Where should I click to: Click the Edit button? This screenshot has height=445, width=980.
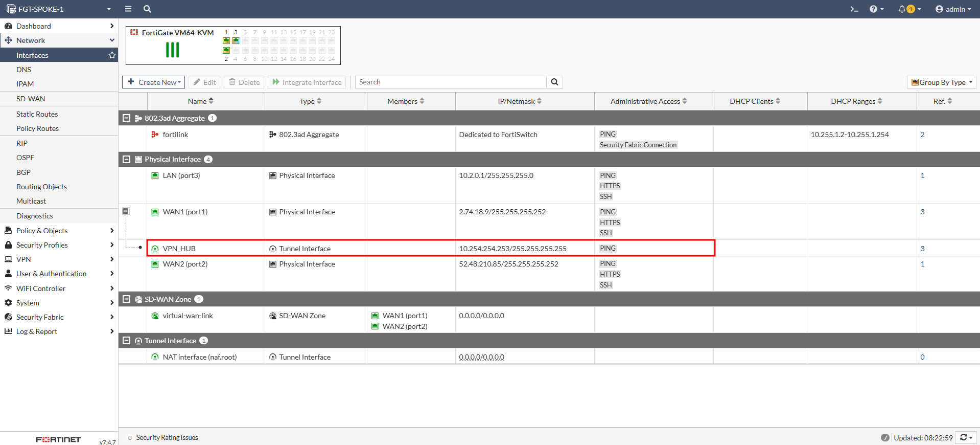pyautogui.click(x=204, y=82)
